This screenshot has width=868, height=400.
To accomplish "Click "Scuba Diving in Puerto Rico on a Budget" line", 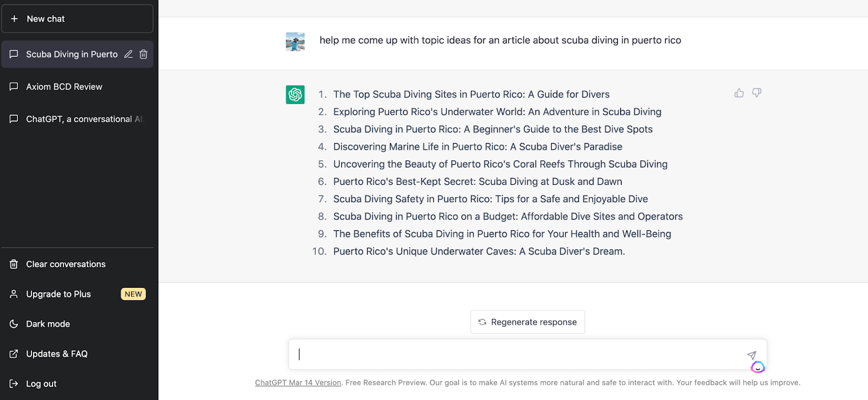I will coord(508,216).
